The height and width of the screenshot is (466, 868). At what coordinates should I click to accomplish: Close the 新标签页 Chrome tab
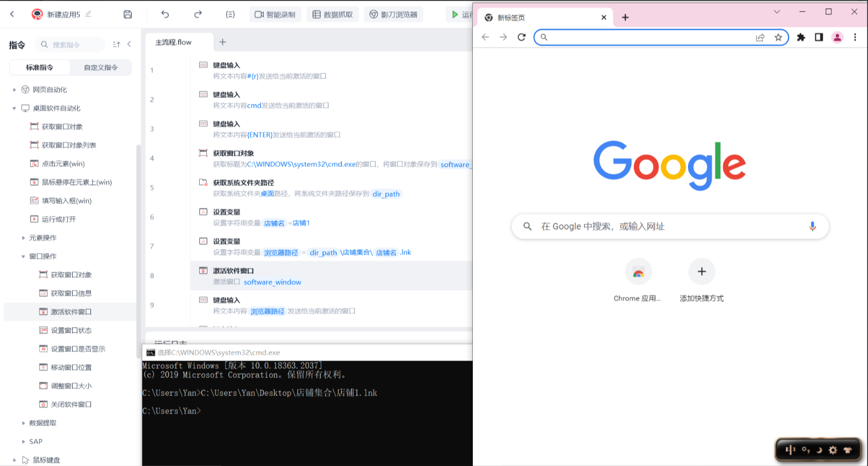(x=604, y=18)
